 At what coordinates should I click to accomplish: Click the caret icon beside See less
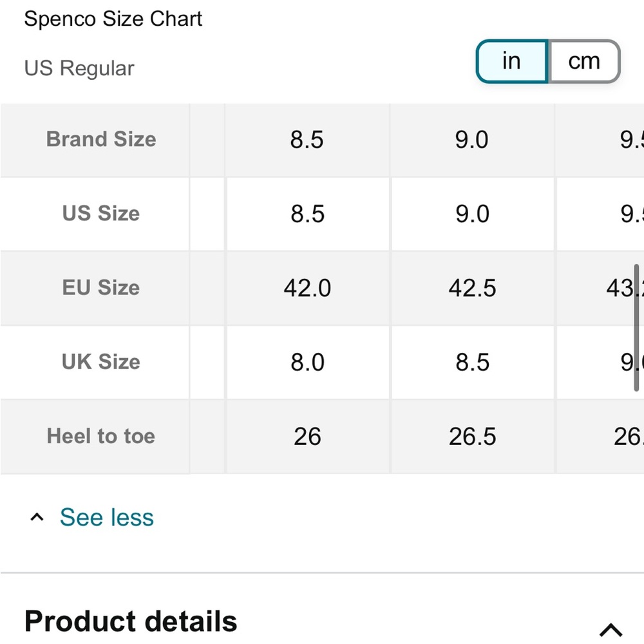37,517
